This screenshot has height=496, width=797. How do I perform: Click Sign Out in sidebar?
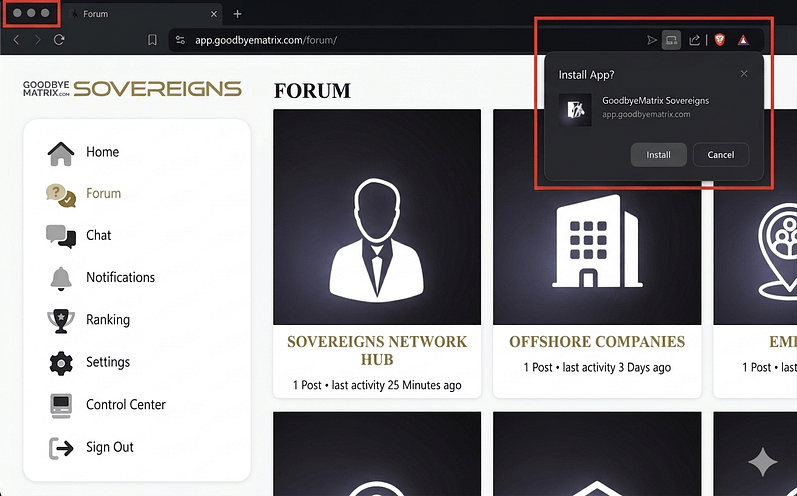(109, 447)
